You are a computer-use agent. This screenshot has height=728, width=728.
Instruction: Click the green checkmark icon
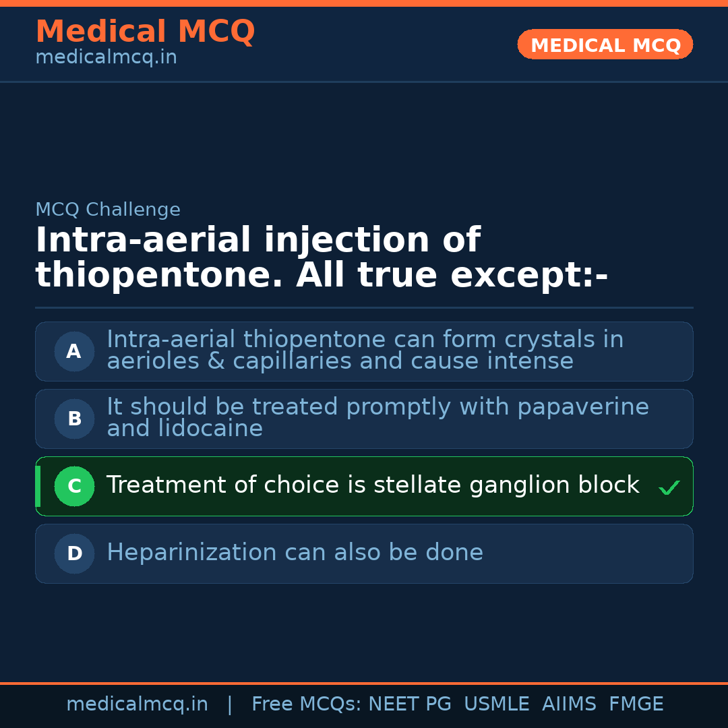coord(669,487)
